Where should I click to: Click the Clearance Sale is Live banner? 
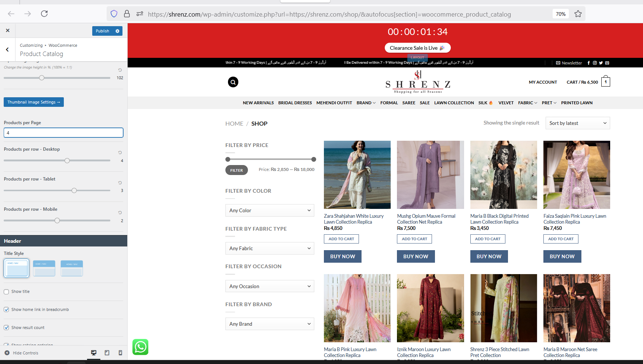[418, 48]
